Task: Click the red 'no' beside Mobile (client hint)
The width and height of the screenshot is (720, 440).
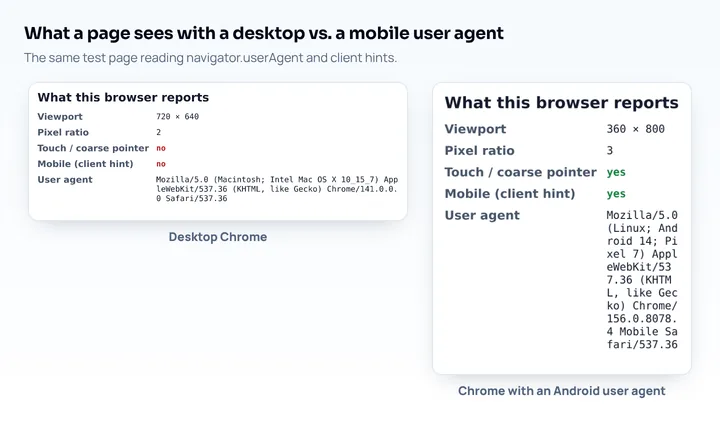Action: pyautogui.click(x=161, y=164)
